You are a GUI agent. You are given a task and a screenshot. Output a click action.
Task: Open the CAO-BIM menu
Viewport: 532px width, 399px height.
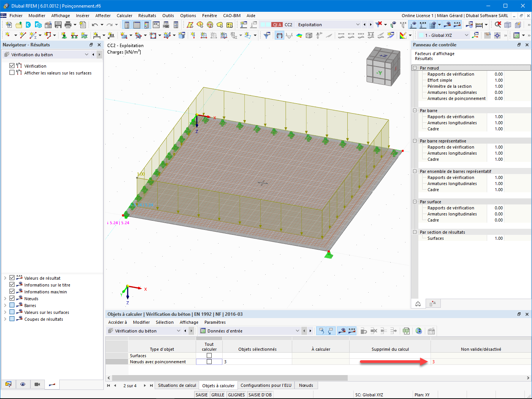[232, 16]
